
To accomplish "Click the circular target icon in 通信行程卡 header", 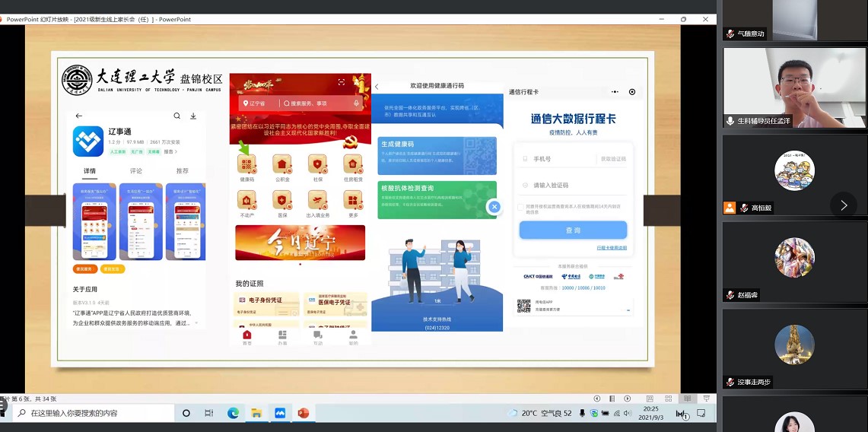I will (631, 92).
